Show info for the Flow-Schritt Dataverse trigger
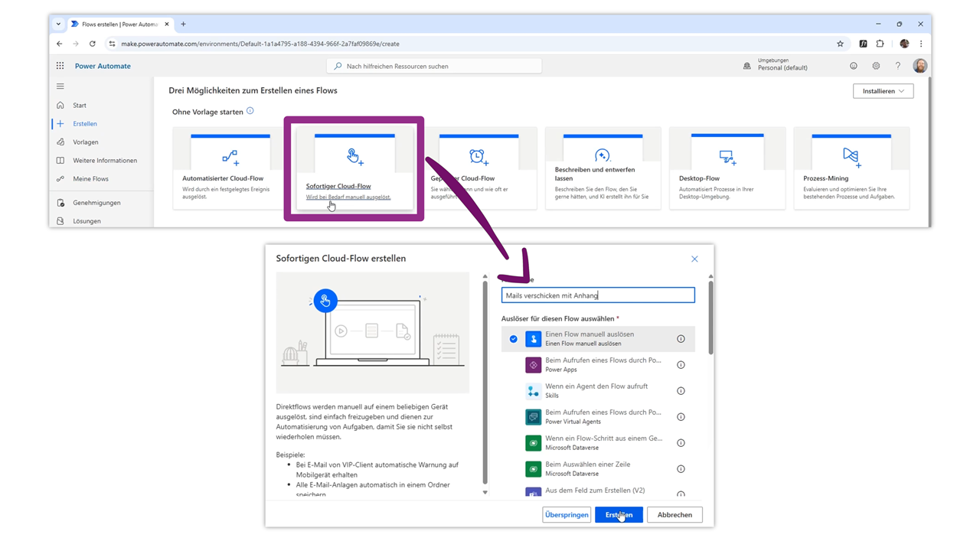Viewport: 980px width, 551px height. point(681,443)
